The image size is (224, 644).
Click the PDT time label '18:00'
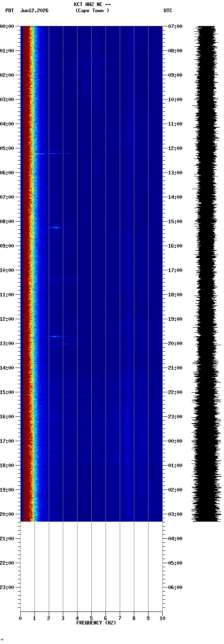coord(7,466)
